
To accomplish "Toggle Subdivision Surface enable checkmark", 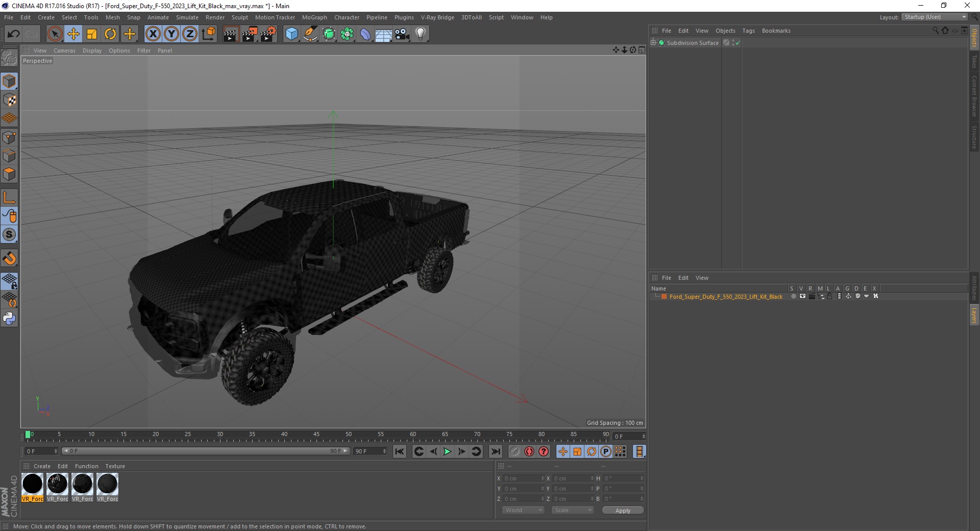I will tap(738, 43).
